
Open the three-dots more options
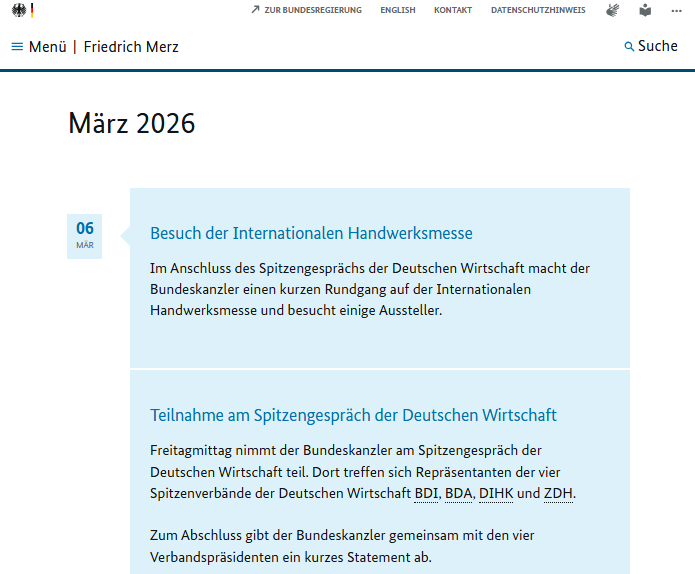(676, 10)
